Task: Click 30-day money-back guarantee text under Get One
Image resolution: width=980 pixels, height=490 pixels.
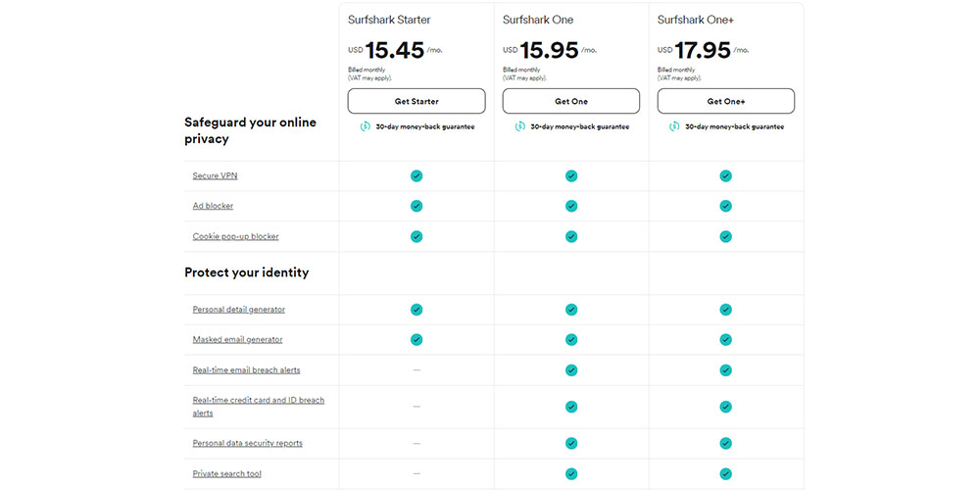Action: [x=580, y=126]
